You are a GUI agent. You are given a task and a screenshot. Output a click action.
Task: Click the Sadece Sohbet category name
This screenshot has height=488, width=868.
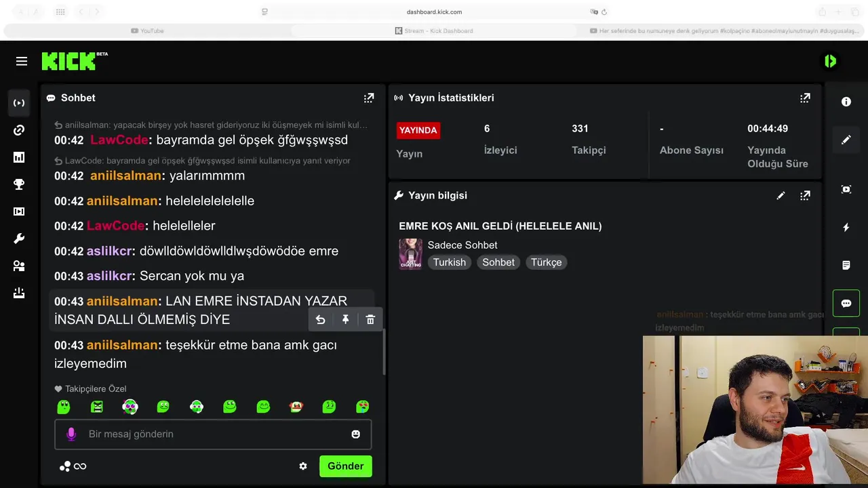click(x=462, y=245)
